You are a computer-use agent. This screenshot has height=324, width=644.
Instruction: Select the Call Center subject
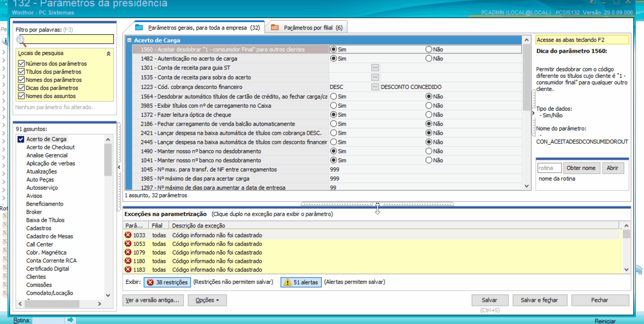pyautogui.click(x=40, y=244)
